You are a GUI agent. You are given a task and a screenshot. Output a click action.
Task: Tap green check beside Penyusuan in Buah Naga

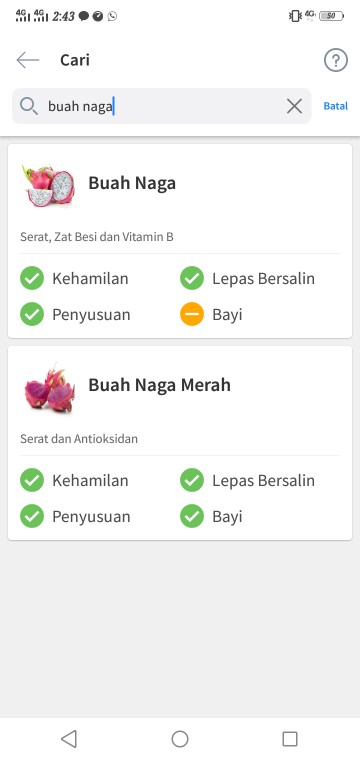32,314
